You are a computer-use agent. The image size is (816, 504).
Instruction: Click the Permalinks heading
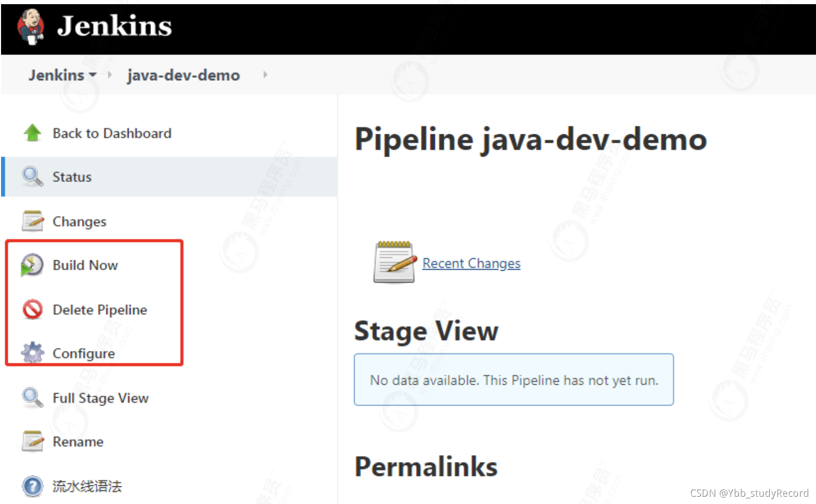(426, 467)
